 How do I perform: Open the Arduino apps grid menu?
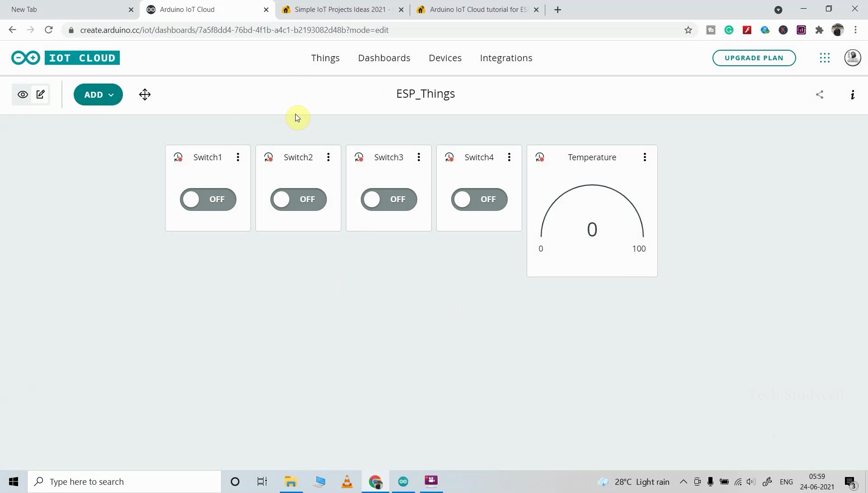click(x=825, y=58)
